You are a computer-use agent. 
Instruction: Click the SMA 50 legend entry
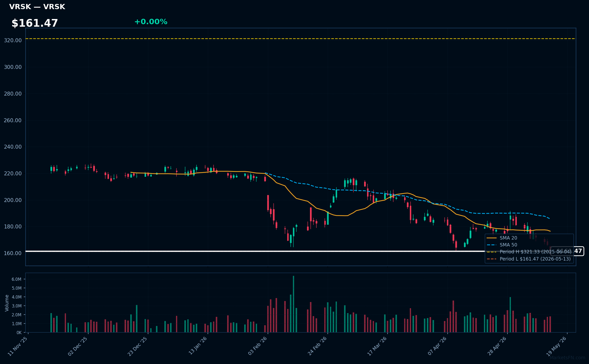pos(502,245)
